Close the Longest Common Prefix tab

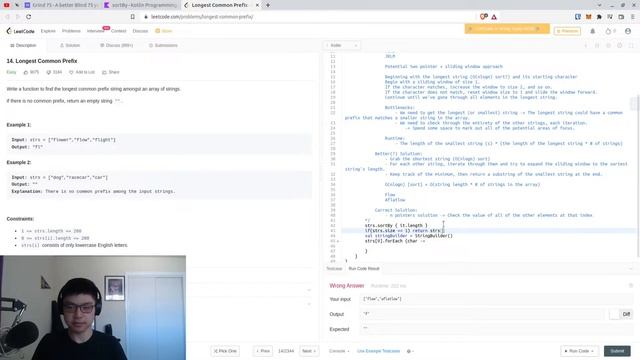pyautogui.click(x=257, y=5)
